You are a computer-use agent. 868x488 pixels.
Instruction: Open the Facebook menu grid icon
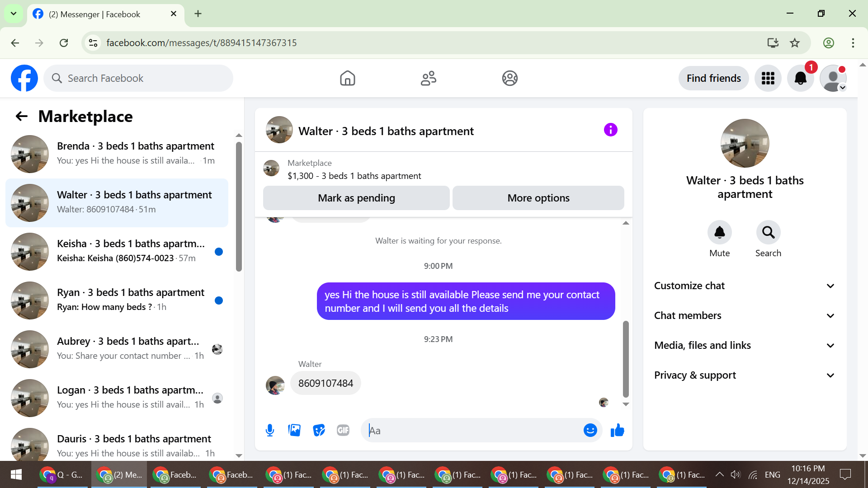tap(768, 78)
